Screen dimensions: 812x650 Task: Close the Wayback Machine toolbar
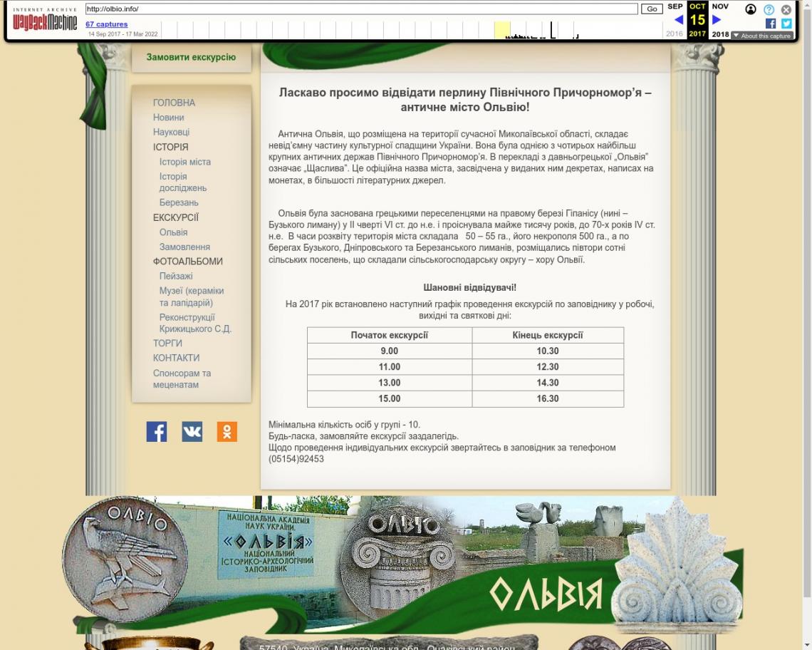[x=786, y=9]
